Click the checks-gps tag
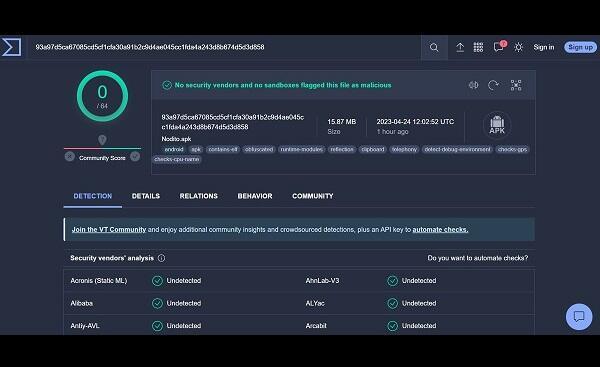The image size is (600, 367). click(512, 149)
